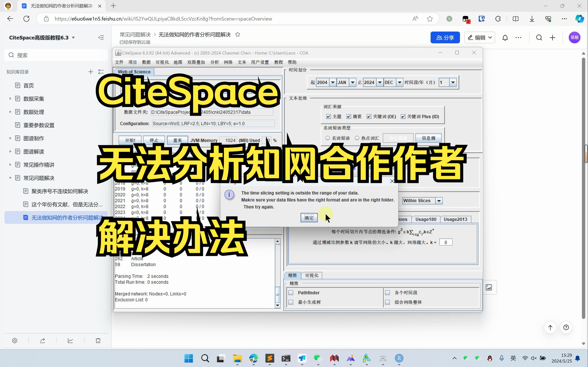Add page to favorites star in address bar
Image resolution: width=588 pixels, height=367 pixels.
430,19
